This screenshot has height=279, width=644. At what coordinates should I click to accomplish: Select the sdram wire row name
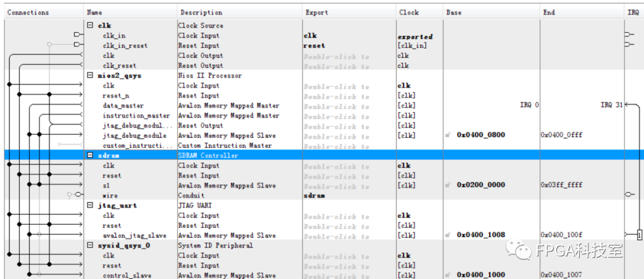pyautogui.click(x=110, y=196)
